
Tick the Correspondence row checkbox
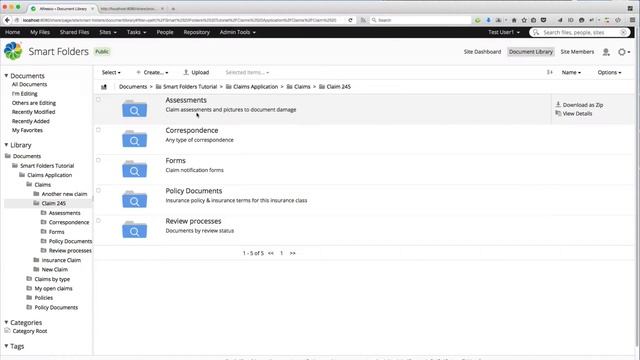pos(98,130)
